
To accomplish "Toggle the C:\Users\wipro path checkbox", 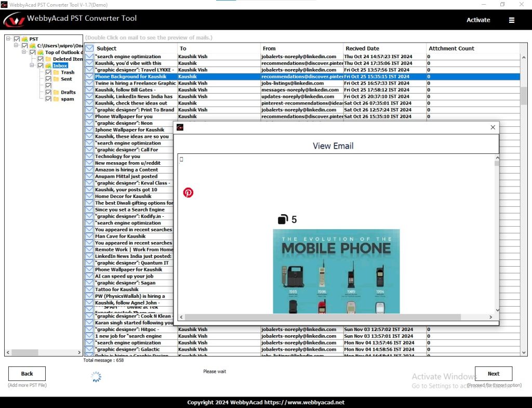I will click(24, 46).
